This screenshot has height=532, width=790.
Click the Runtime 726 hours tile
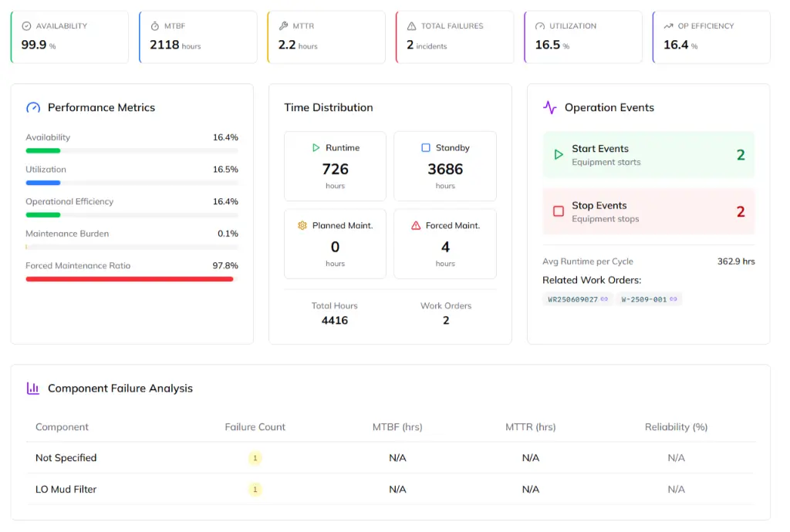pos(335,167)
